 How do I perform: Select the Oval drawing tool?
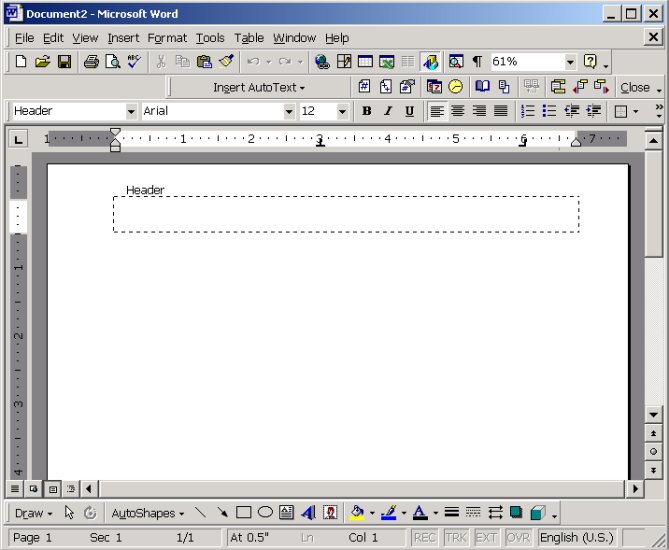(x=265, y=513)
